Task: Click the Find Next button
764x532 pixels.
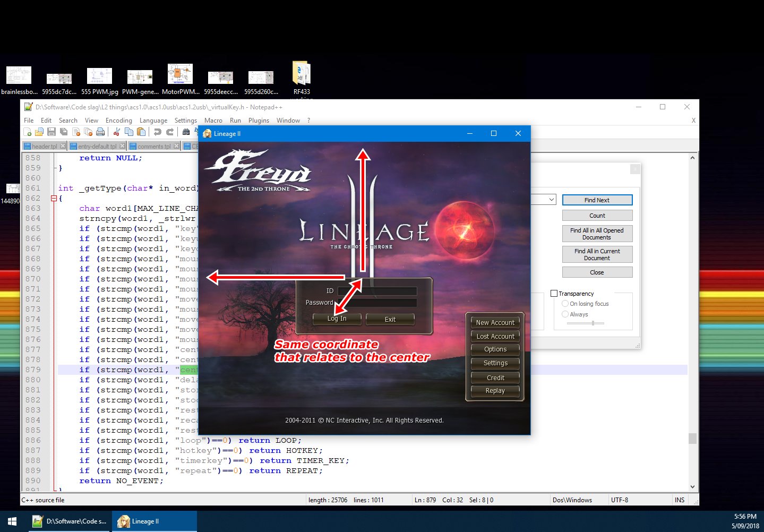Action: (x=597, y=200)
